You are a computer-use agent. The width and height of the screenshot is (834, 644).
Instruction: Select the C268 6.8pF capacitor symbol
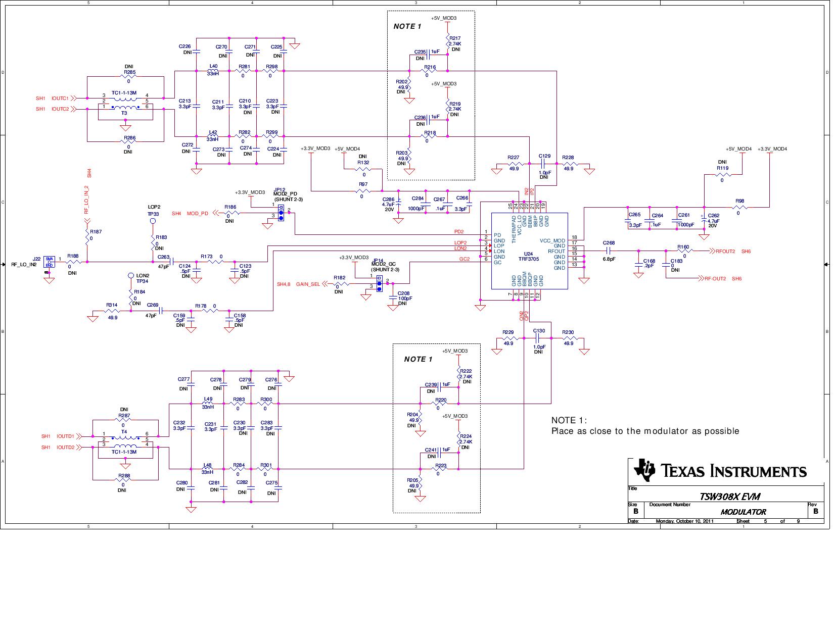[x=609, y=251]
